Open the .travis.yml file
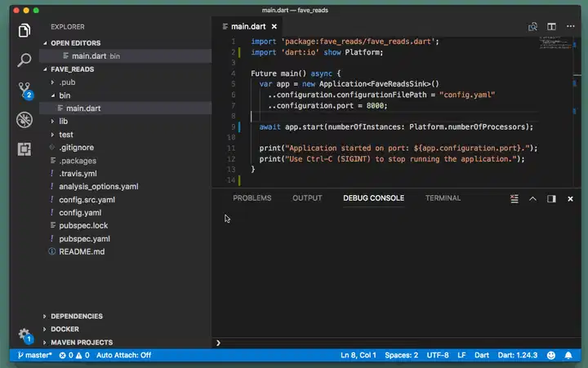588x368 pixels. 78,174
